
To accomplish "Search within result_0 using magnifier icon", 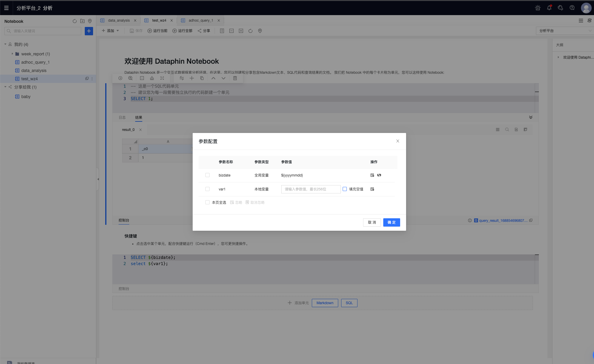I will (x=507, y=129).
